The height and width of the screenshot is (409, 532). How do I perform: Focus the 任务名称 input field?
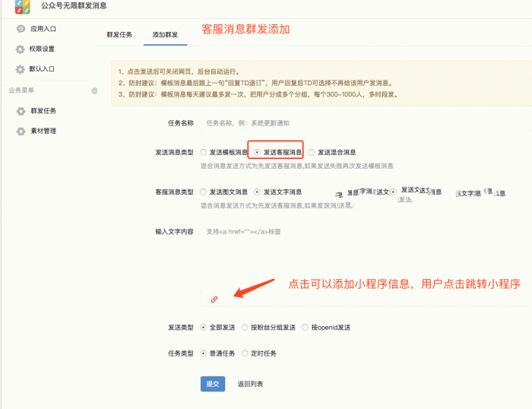click(304, 122)
